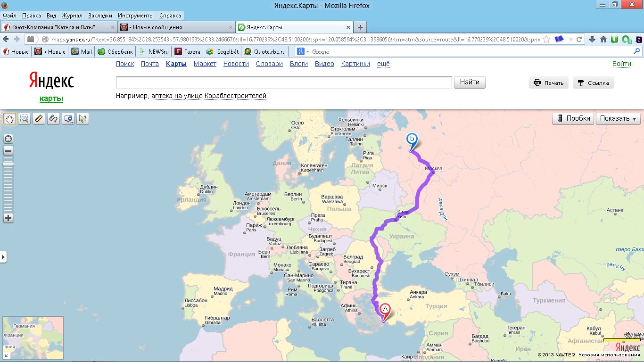Click the locate-me crosshair button
The width and height of the screenshot is (644, 362).
pyautogui.click(x=8, y=139)
